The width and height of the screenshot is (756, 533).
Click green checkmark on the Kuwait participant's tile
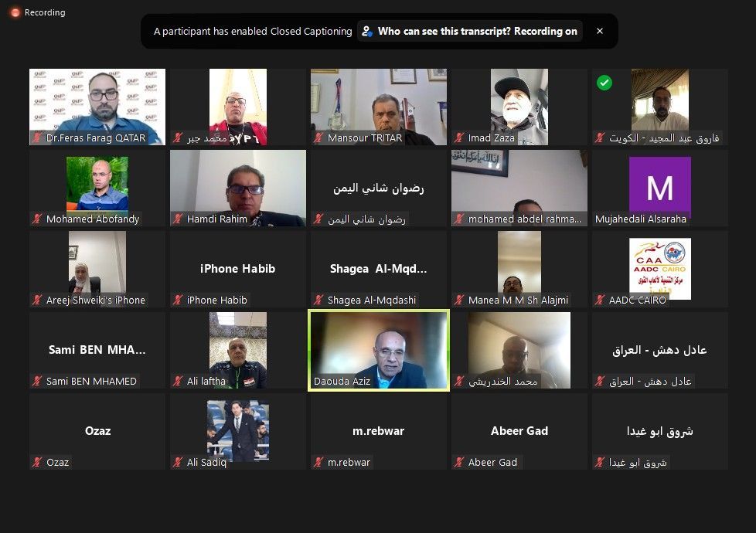(604, 83)
